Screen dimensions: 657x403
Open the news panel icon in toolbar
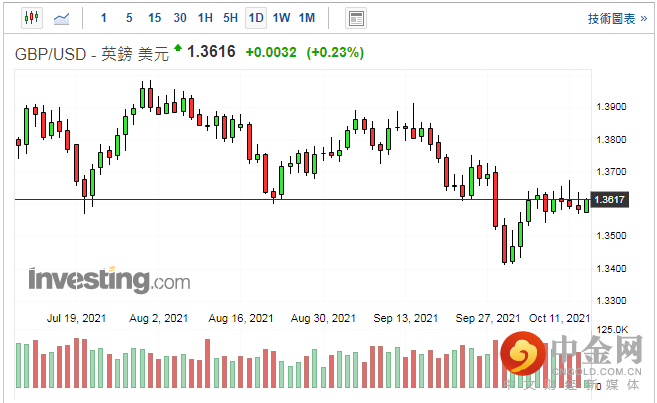coord(355,18)
